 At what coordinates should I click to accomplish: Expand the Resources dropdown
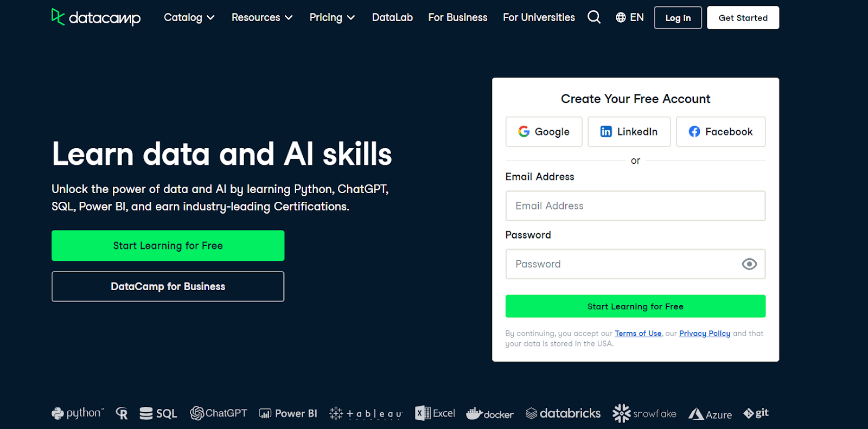[x=262, y=17]
